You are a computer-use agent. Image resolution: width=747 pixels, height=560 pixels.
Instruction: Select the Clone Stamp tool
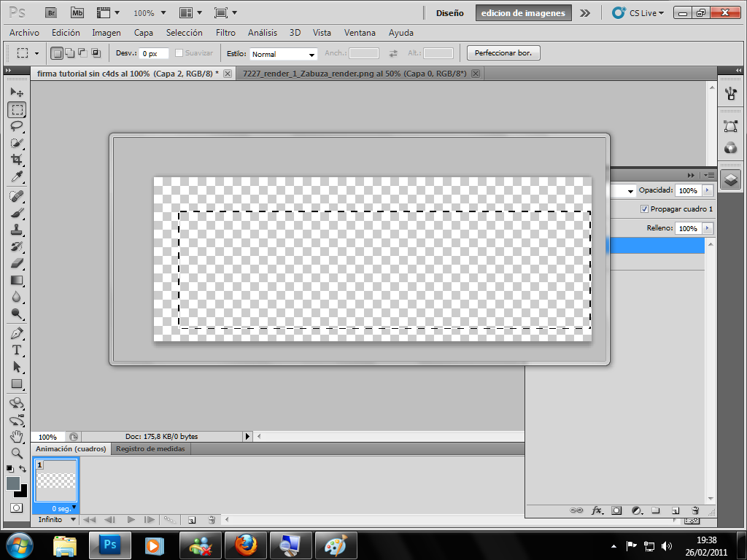tap(17, 230)
